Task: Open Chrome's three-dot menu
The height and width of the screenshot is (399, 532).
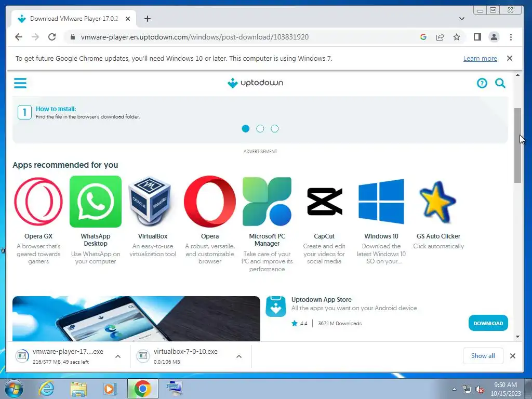Action: (511, 37)
